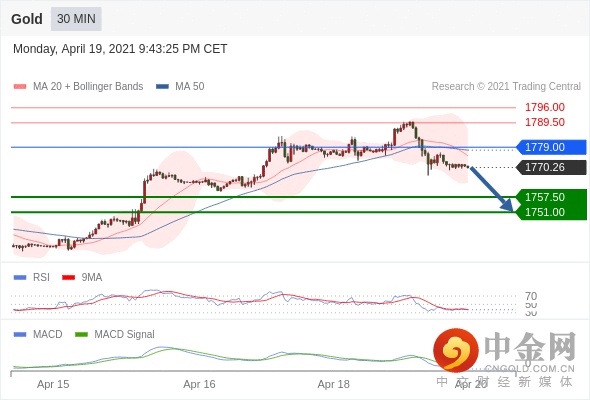Click the 'MA 20 + Bollinger Bands' legend label
The image size is (590, 400).
pos(88,87)
